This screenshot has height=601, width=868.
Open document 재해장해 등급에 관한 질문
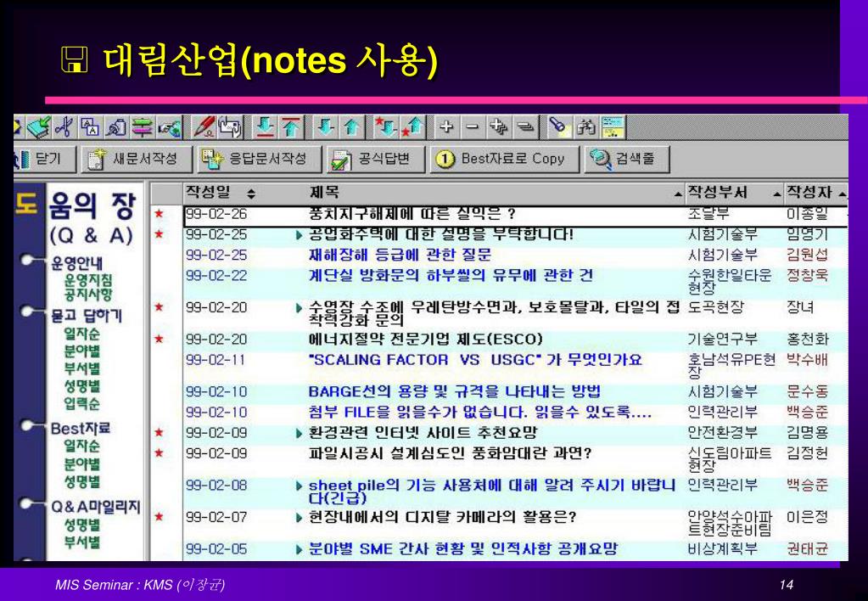pos(400,255)
